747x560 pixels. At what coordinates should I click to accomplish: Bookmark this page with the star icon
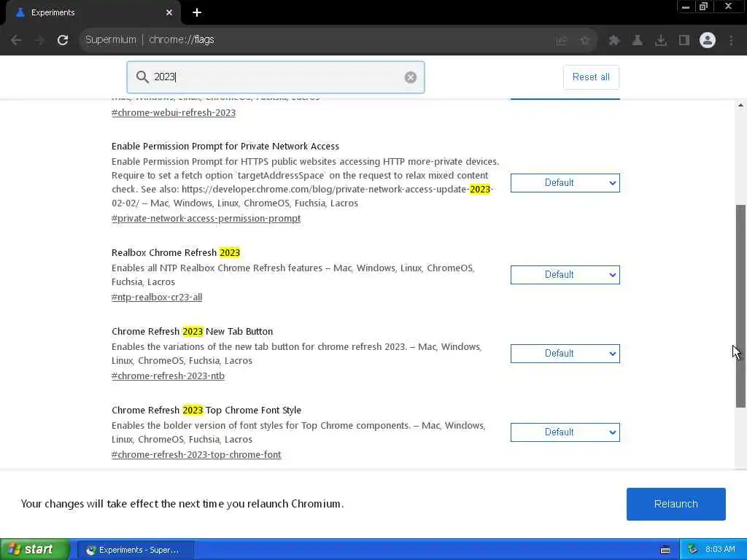click(585, 41)
